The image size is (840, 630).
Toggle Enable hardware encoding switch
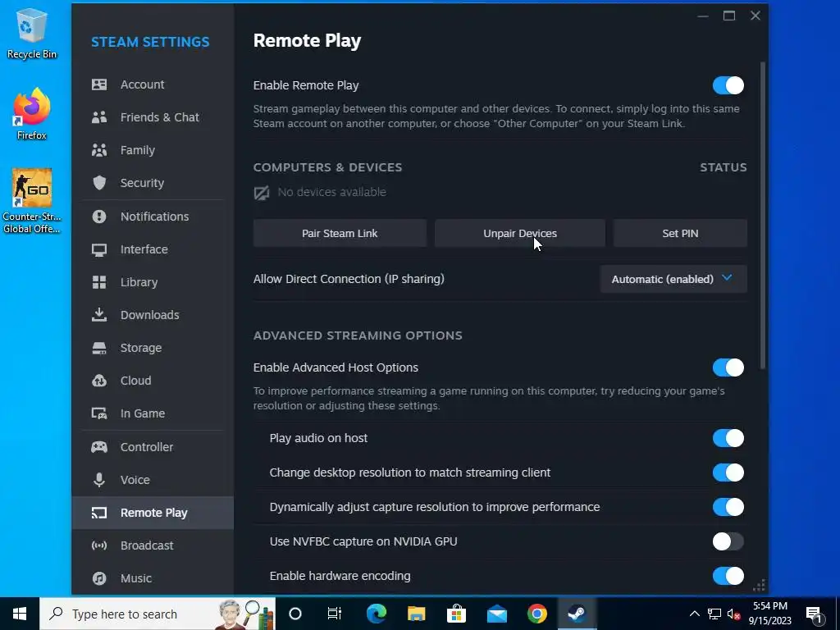[x=728, y=576]
